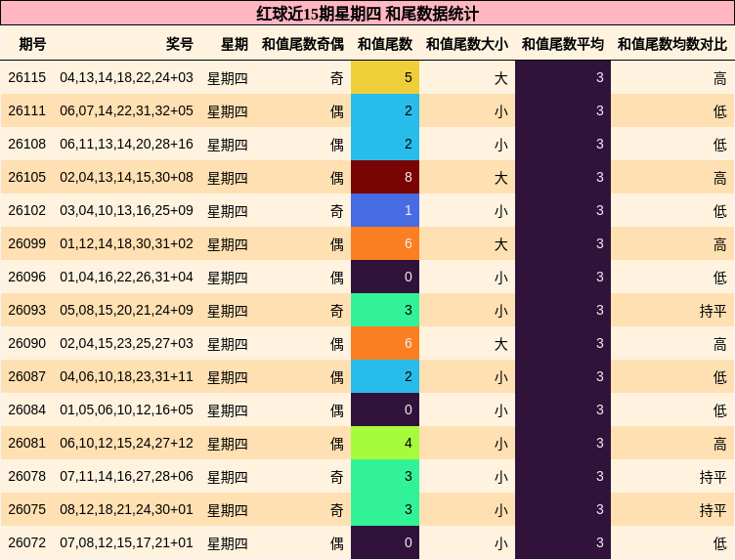Select winning numbers 01,04,16,22,26,31+04
The height and width of the screenshot is (560, 735).
click(126, 277)
